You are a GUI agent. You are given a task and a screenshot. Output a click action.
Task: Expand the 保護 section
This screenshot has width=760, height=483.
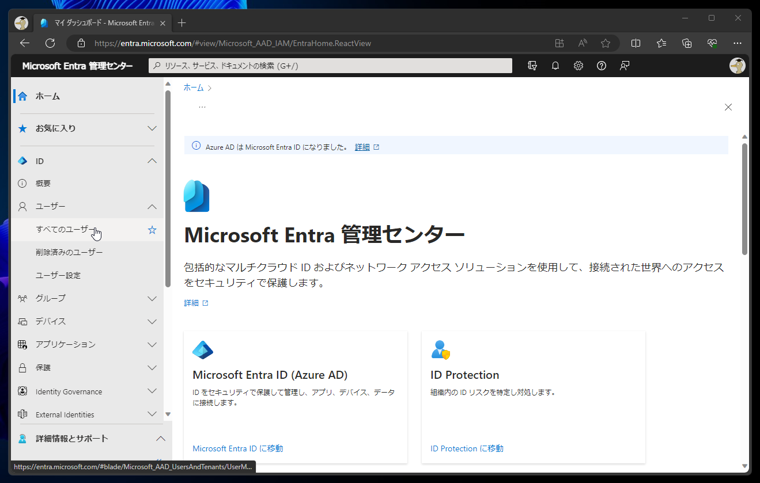152,368
